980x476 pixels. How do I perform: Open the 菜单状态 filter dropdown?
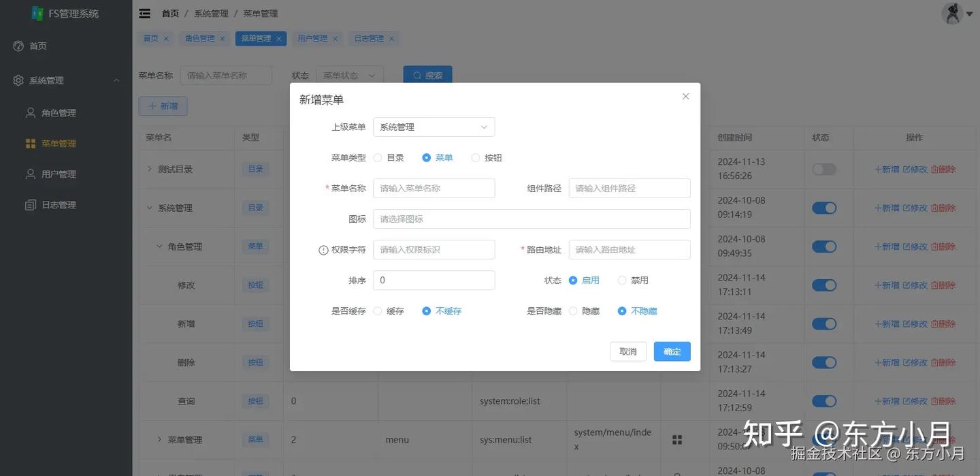(349, 75)
